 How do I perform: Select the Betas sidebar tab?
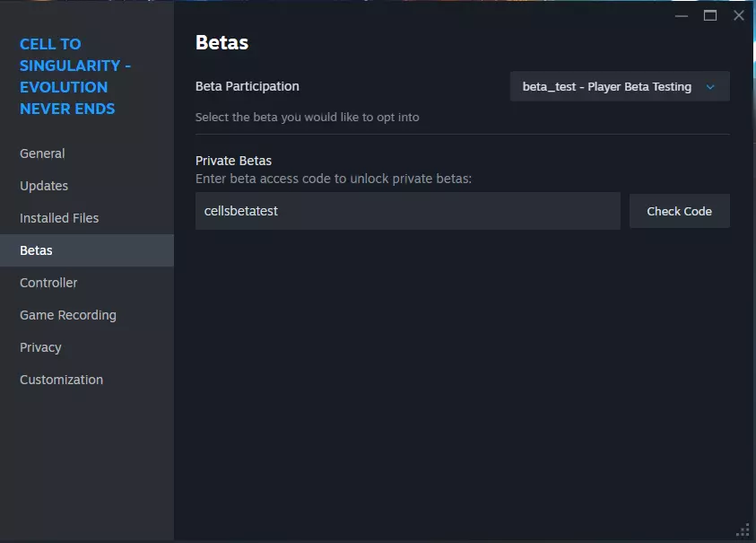pyautogui.click(x=36, y=250)
